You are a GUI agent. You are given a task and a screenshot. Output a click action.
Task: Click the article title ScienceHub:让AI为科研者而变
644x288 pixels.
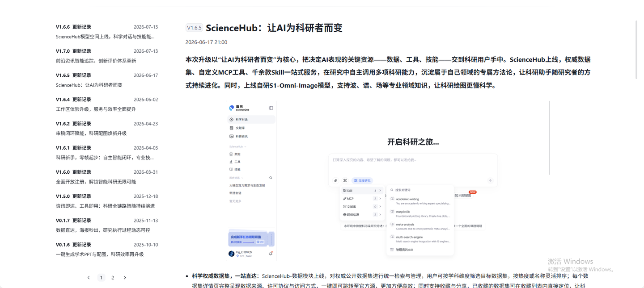[x=274, y=28]
